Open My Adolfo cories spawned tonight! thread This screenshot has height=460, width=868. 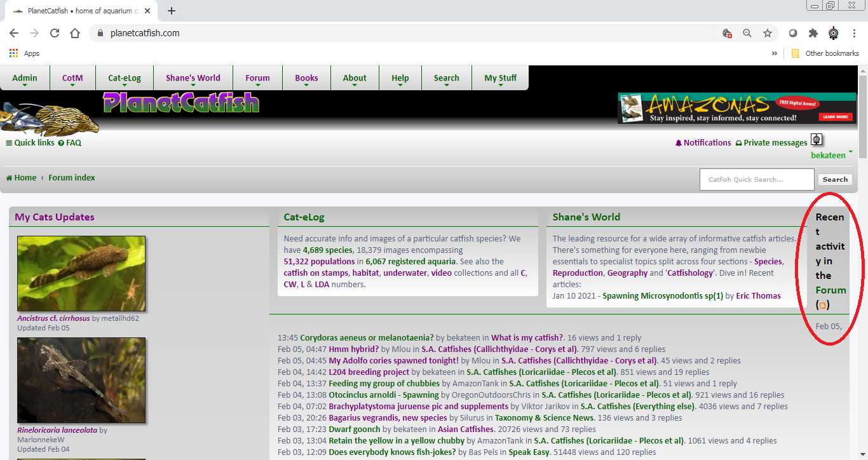pyautogui.click(x=394, y=361)
